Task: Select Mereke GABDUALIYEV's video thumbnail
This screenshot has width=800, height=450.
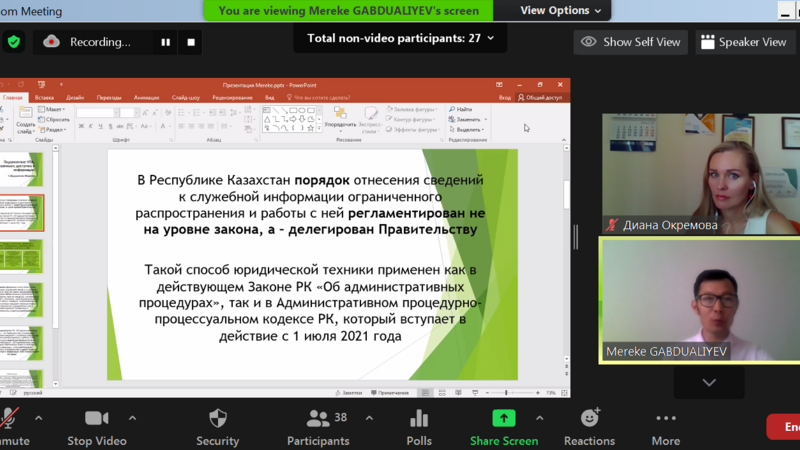Action: (699, 298)
